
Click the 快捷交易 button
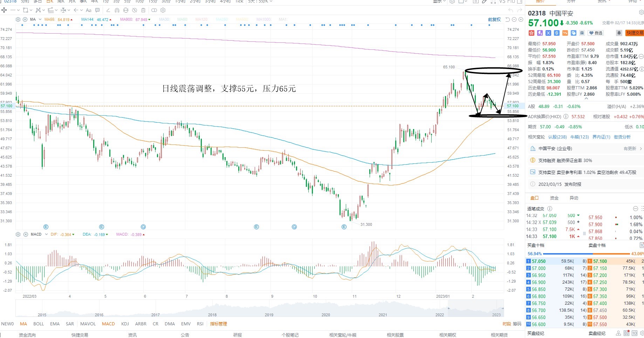(635, 33)
